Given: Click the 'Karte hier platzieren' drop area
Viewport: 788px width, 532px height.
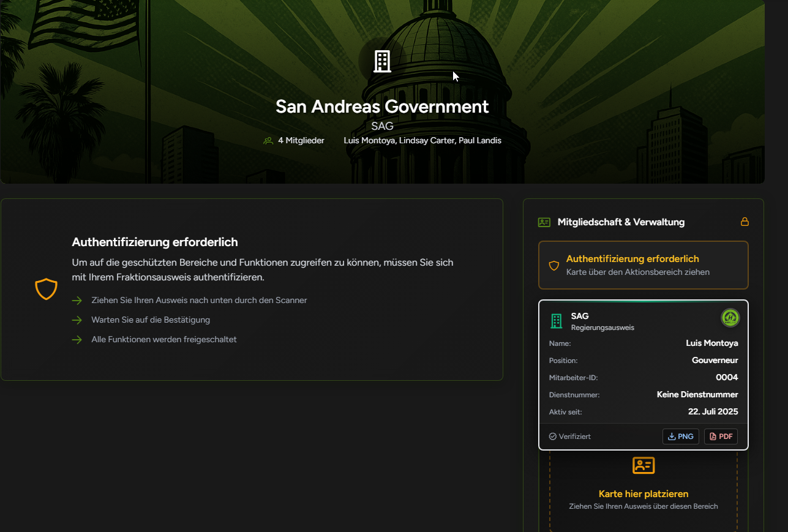Looking at the screenshot, I should [x=644, y=490].
